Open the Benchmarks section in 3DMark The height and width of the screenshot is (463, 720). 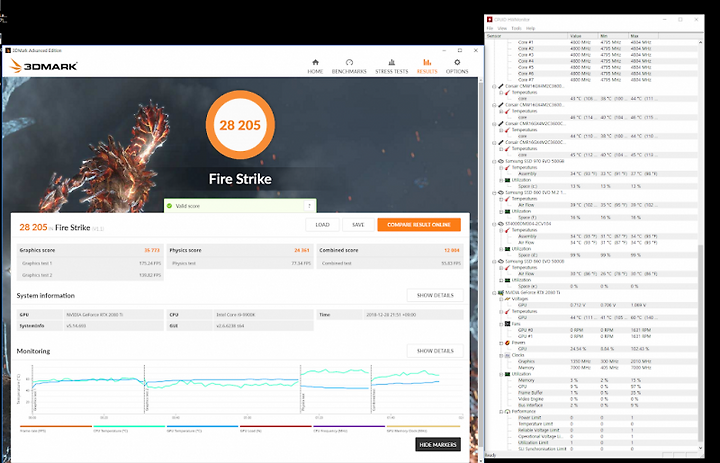coord(349,67)
